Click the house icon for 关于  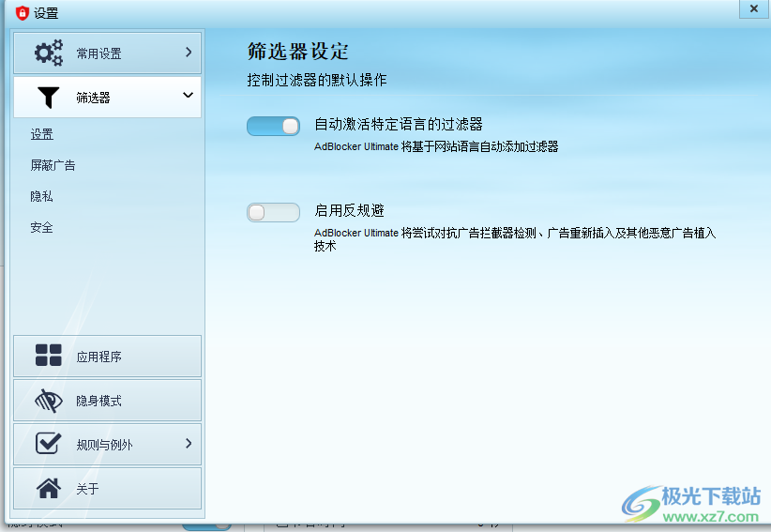[x=49, y=488]
